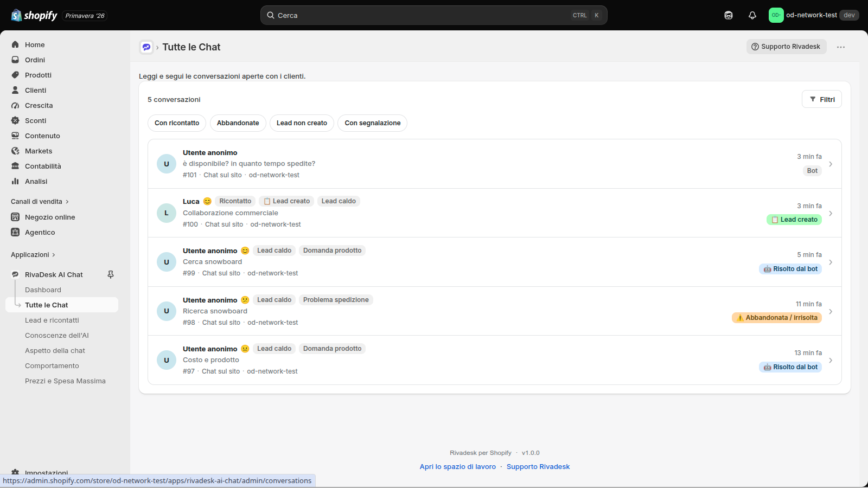Open Clienti section

coord(35,90)
